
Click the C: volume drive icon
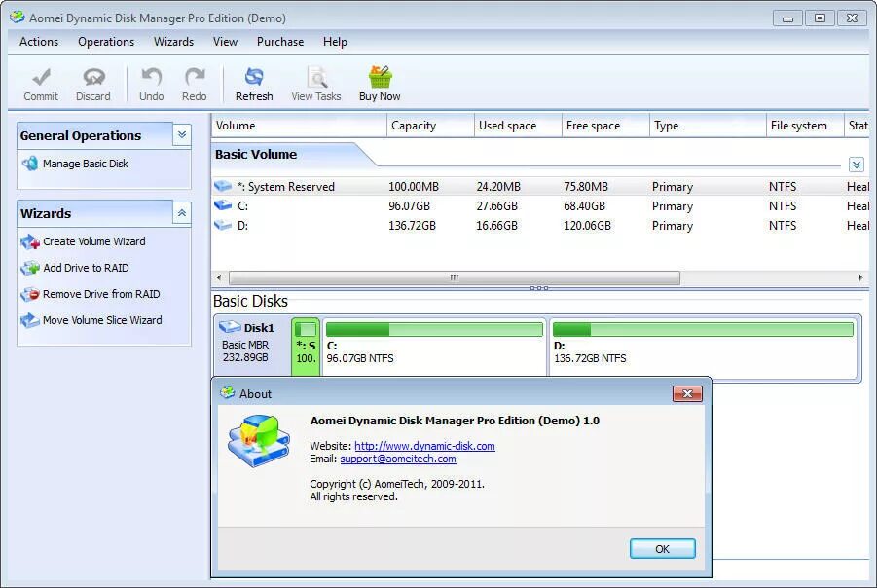pyautogui.click(x=223, y=205)
